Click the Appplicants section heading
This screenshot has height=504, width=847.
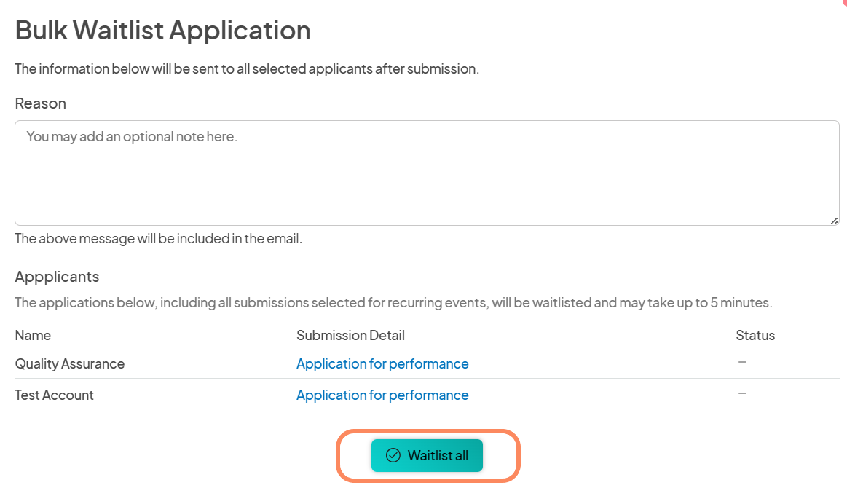coord(57,277)
